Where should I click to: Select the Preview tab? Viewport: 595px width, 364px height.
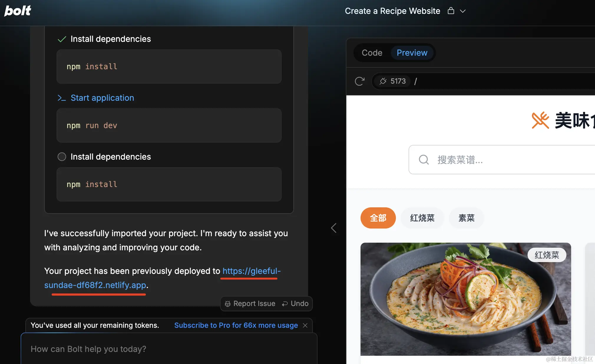[x=412, y=53]
